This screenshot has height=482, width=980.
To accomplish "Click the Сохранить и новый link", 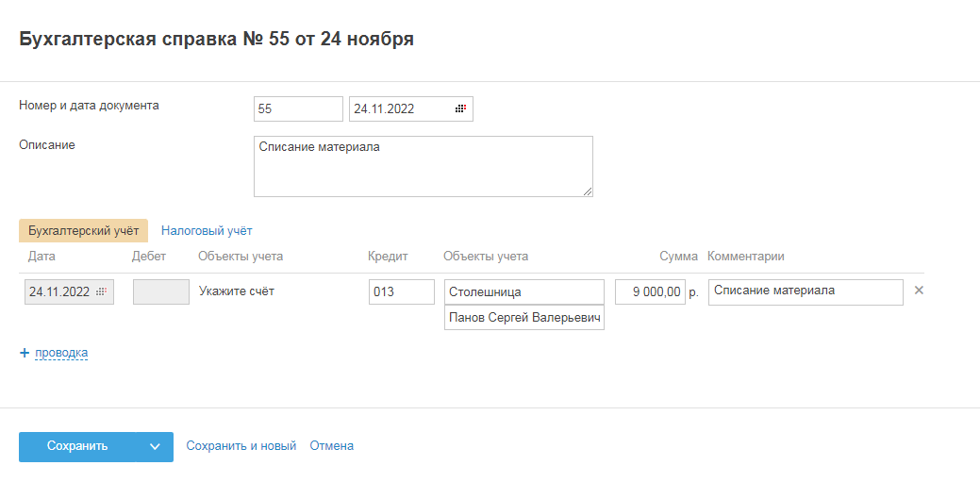I will [241, 446].
